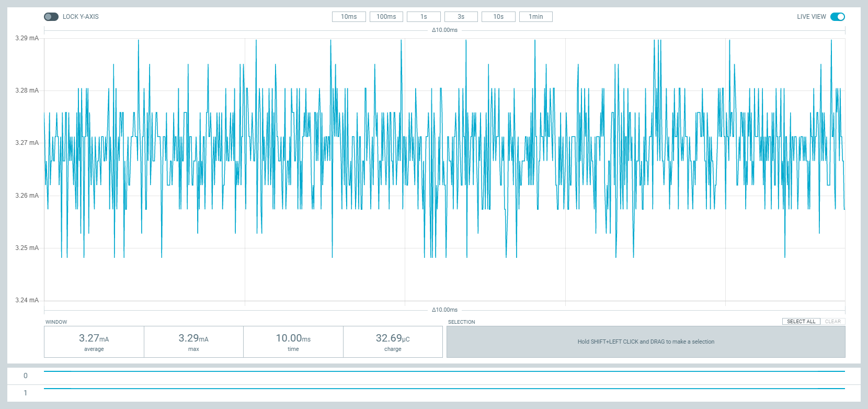The width and height of the screenshot is (868, 409).
Task: Click digital channel 1 label
Action: pos(25,393)
